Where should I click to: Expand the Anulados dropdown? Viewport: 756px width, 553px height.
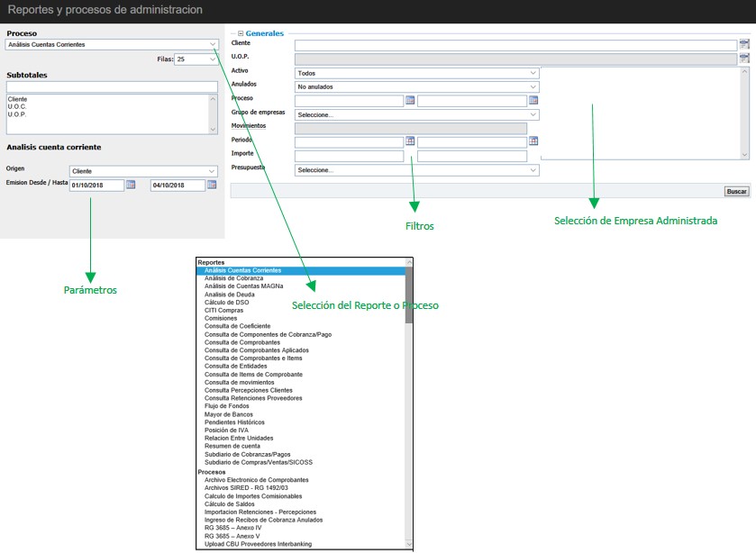pyautogui.click(x=533, y=86)
